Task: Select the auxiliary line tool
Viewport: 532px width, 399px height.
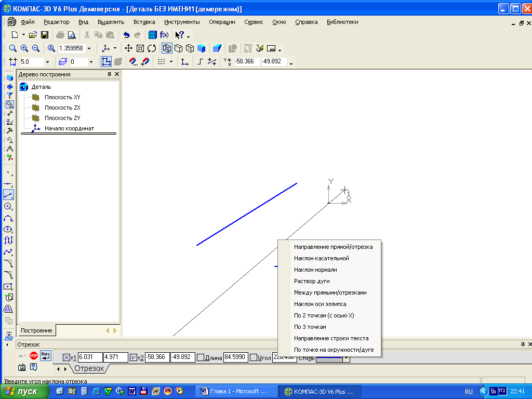Action: (x=8, y=183)
